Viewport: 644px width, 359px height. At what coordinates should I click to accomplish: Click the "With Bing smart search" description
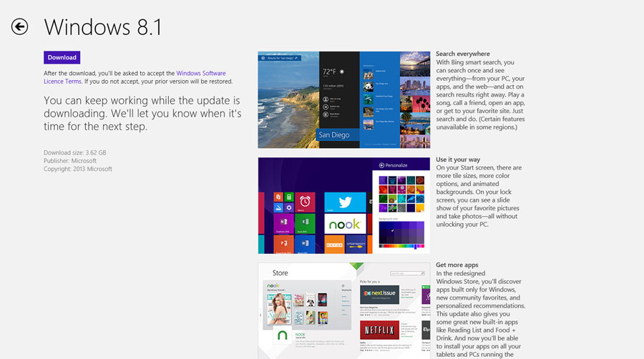point(481,95)
